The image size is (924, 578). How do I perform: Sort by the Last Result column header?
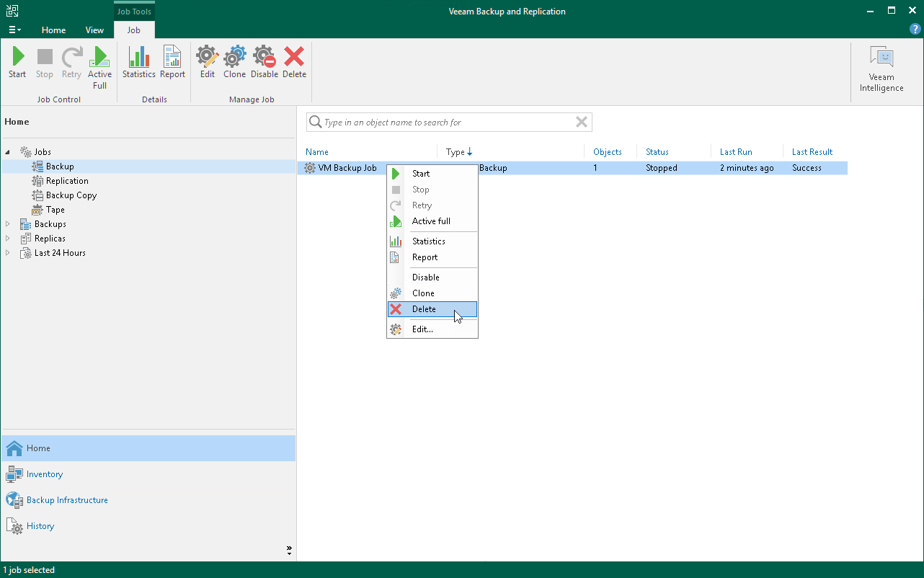click(x=812, y=152)
